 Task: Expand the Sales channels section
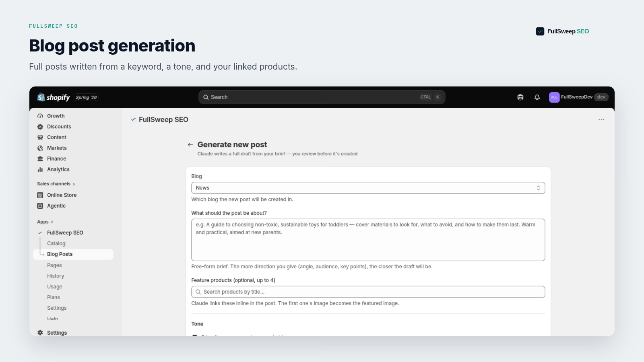(56, 184)
